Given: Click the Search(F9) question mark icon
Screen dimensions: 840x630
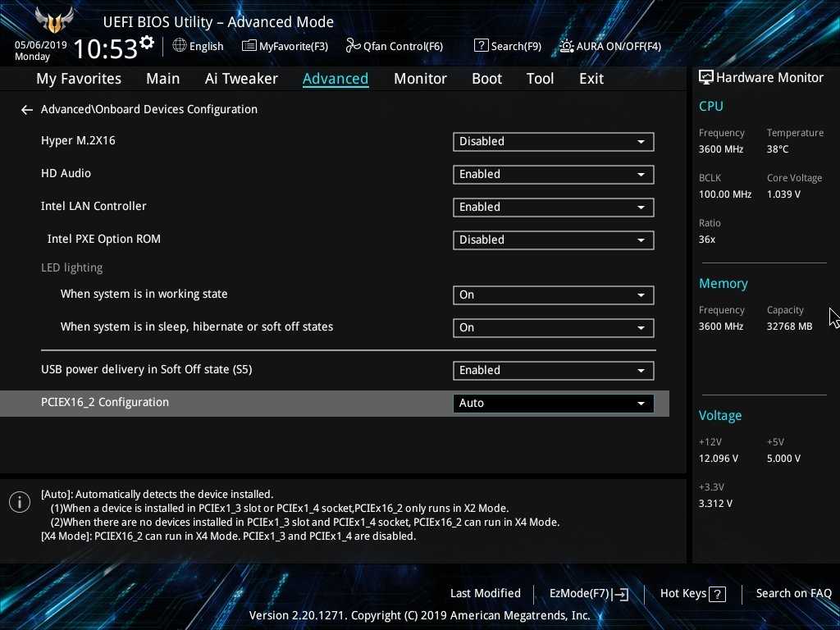Looking at the screenshot, I should point(482,46).
